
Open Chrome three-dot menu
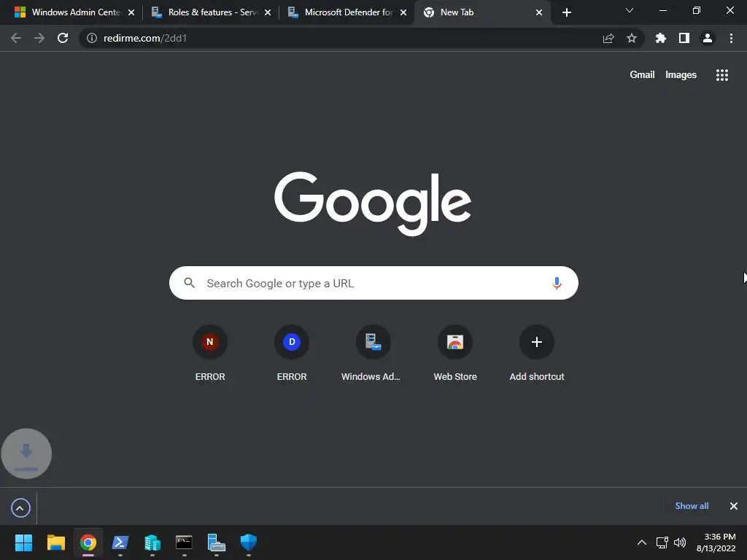tap(731, 38)
